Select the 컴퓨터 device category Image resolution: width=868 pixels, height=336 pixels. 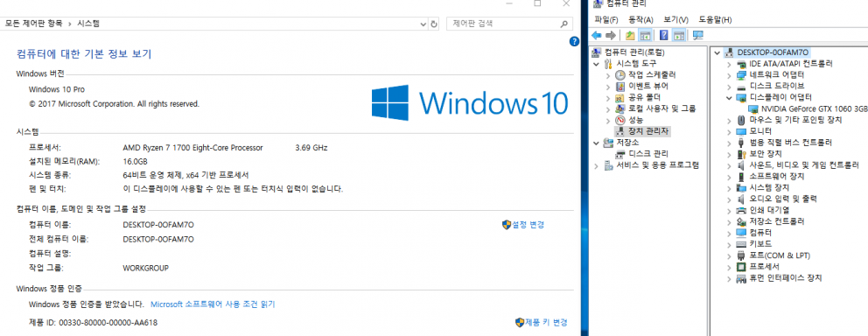pyautogui.click(x=760, y=233)
